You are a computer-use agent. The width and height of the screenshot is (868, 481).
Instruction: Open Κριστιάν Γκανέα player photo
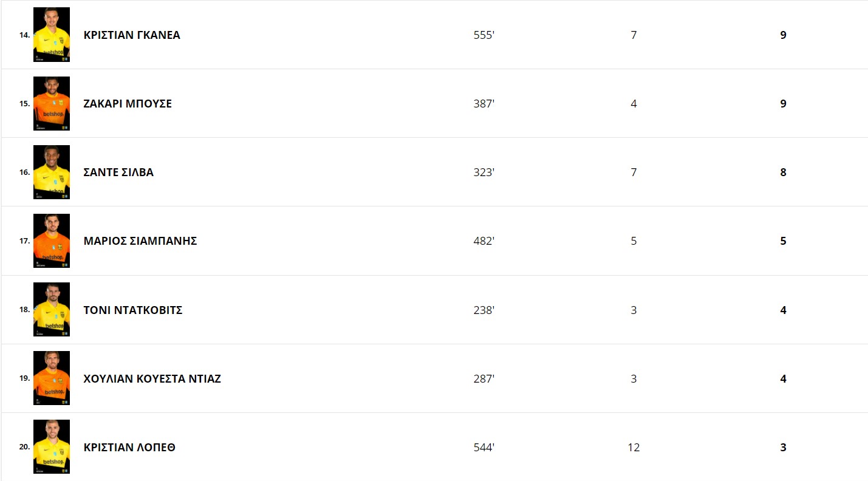tap(52, 35)
